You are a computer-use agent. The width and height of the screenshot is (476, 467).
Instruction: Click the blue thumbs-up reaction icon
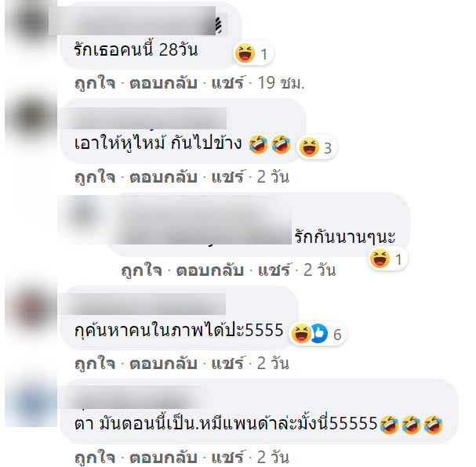pos(318,334)
